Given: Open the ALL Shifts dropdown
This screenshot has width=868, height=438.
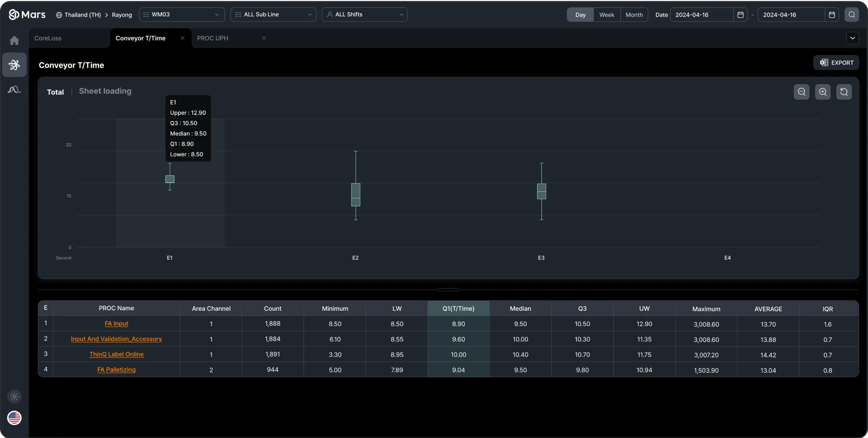Looking at the screenshot, I should click(x=364, y=14).
